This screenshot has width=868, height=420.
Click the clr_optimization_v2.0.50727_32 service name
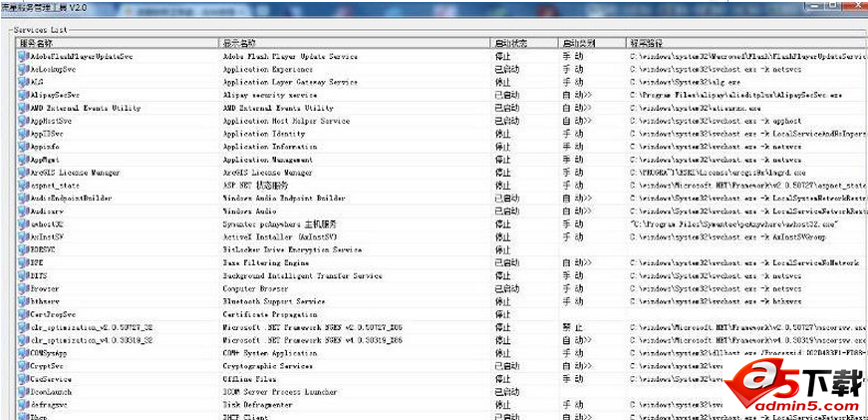coord(91,328)
